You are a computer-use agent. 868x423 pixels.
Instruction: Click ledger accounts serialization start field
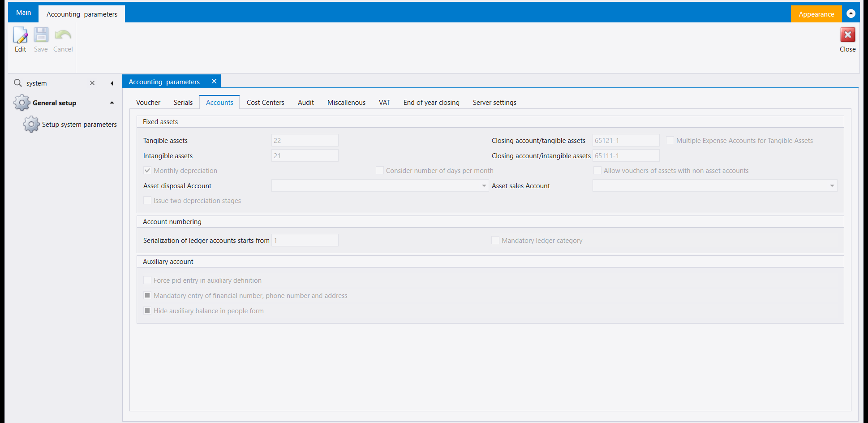point(305,240)
